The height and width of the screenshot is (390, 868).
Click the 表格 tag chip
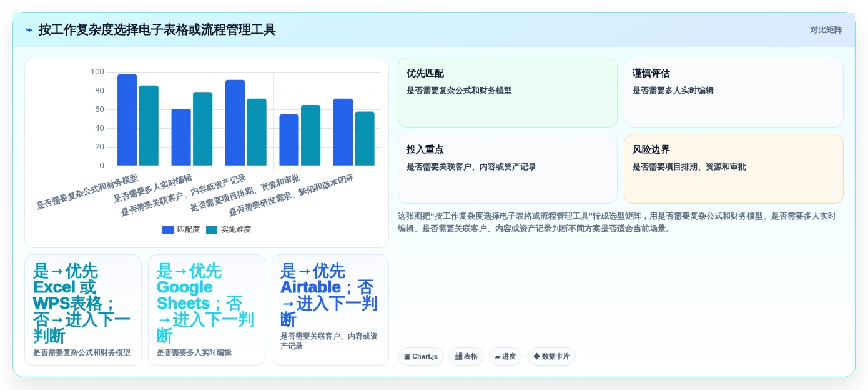466,357
